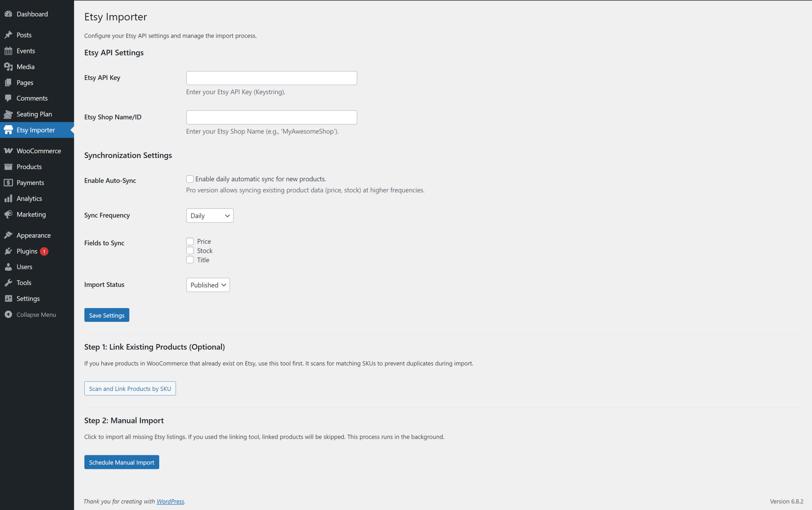The image size is (812, 510).
Task: Check the Price field to sync
Action: coord(190,242)
